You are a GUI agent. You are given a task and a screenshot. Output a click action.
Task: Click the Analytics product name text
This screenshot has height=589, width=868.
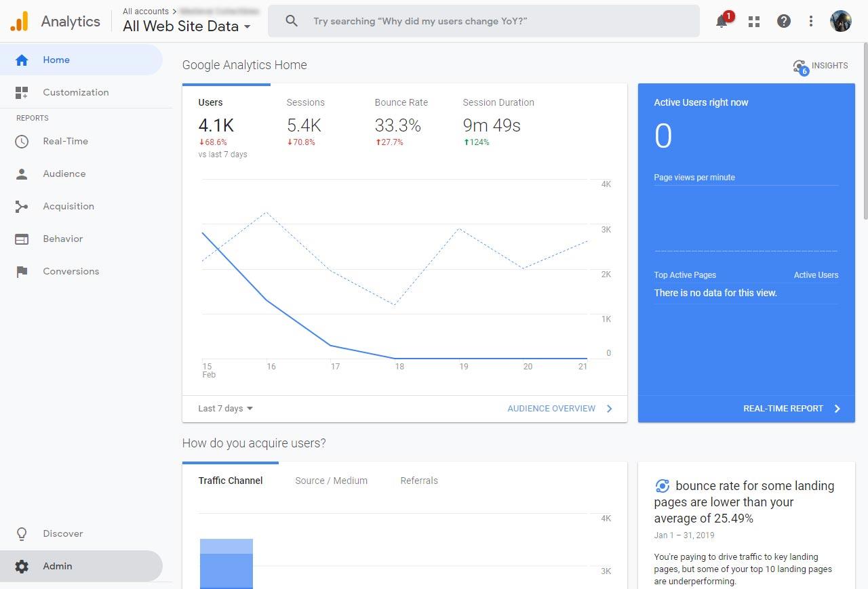(71, 21)
